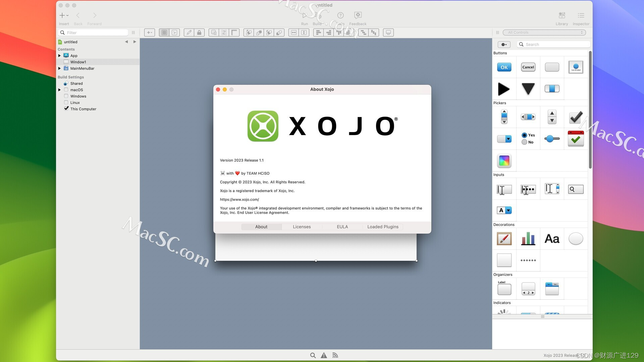Select the No radio option in Library
The image size is (644, 362).
527,142
